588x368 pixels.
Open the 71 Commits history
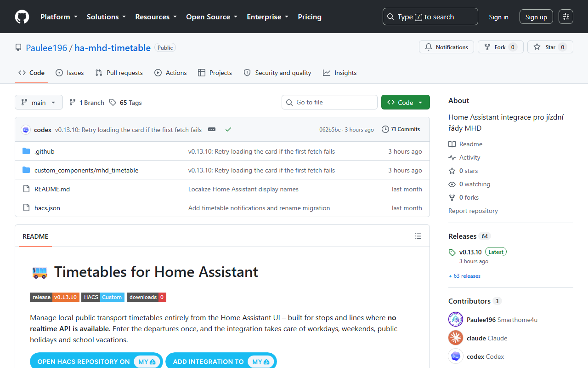pos(401,129)
